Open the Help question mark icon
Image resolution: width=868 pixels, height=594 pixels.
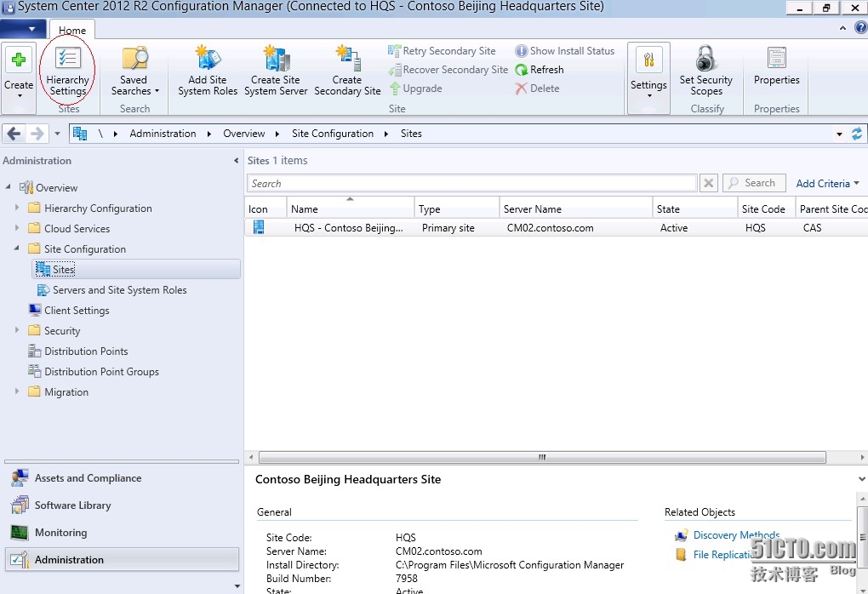tap(861, 28)
